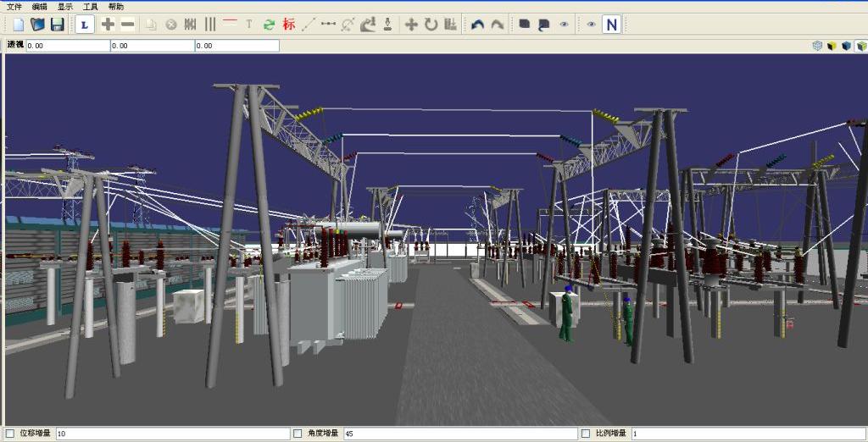Activate the four-arrow move tool
868x442 pixels.
point(411,25)
